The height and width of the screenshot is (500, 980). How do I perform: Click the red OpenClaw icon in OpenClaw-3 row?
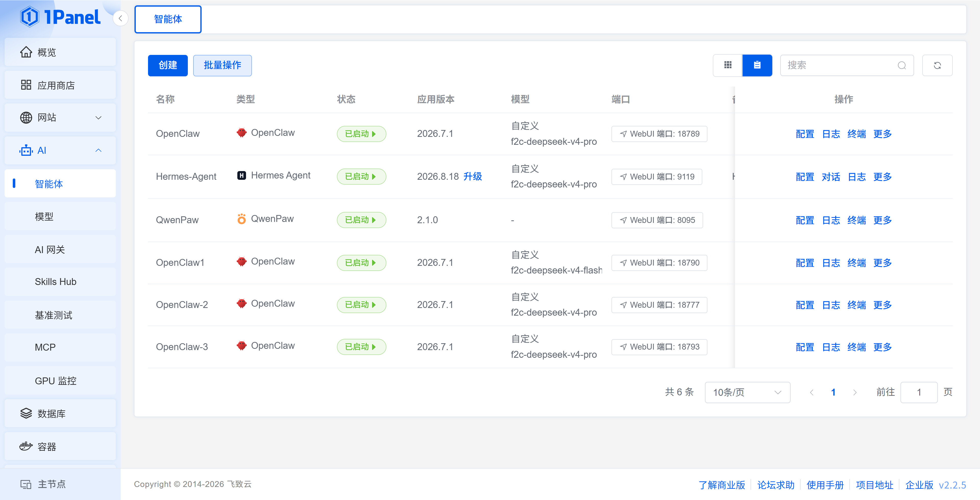click(242, 346)
